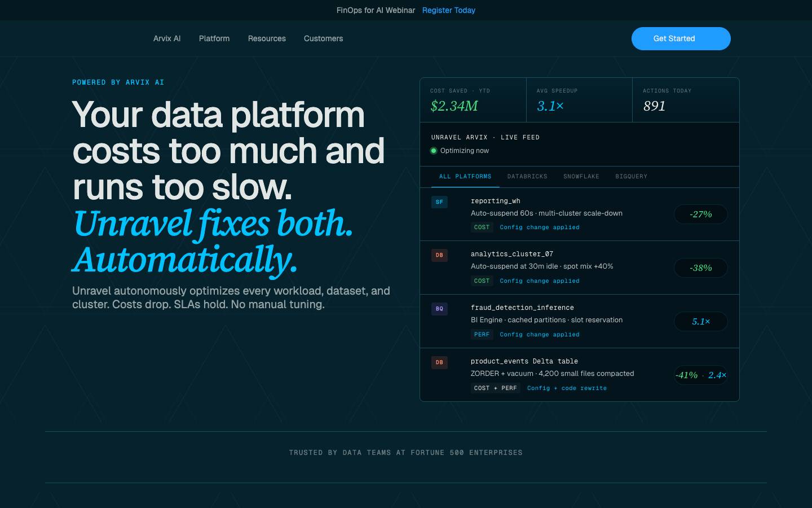
Task: Click the reporting_wh workload name
Action: pos(496,201)
